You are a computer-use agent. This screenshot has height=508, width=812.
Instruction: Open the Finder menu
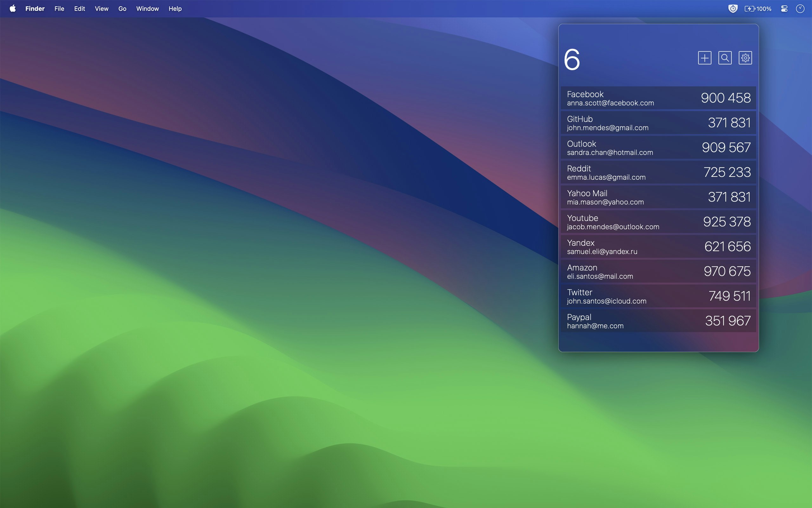tap(35, 9)
